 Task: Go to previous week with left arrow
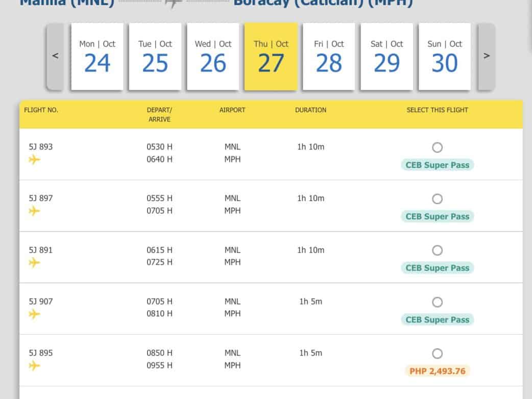pos(56,56)
